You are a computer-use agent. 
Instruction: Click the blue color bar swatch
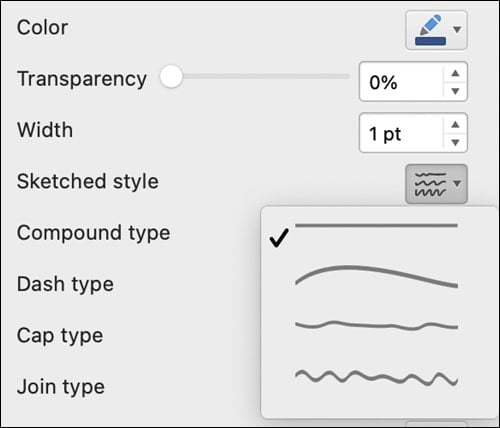(x=430, y=41)
